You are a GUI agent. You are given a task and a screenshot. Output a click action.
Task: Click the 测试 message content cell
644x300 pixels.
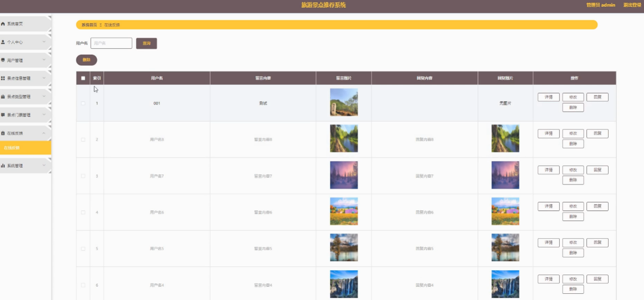[x=263, y=103]
